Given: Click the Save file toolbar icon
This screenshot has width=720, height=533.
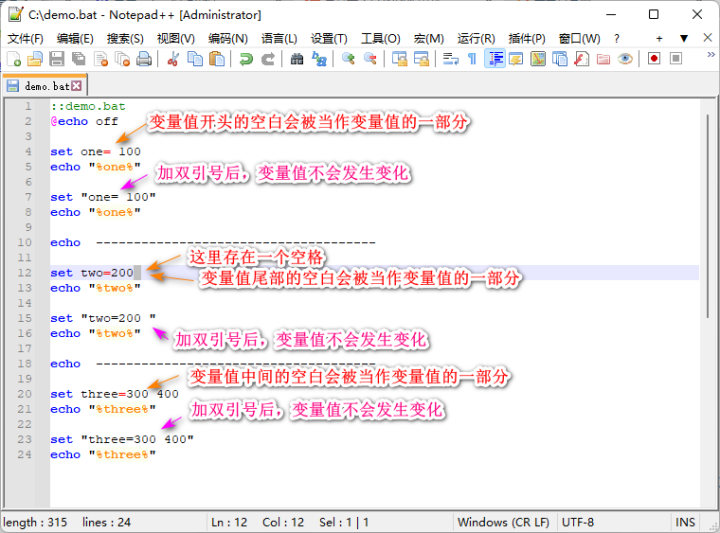Looking at the screenshot, I should (56, 59).
